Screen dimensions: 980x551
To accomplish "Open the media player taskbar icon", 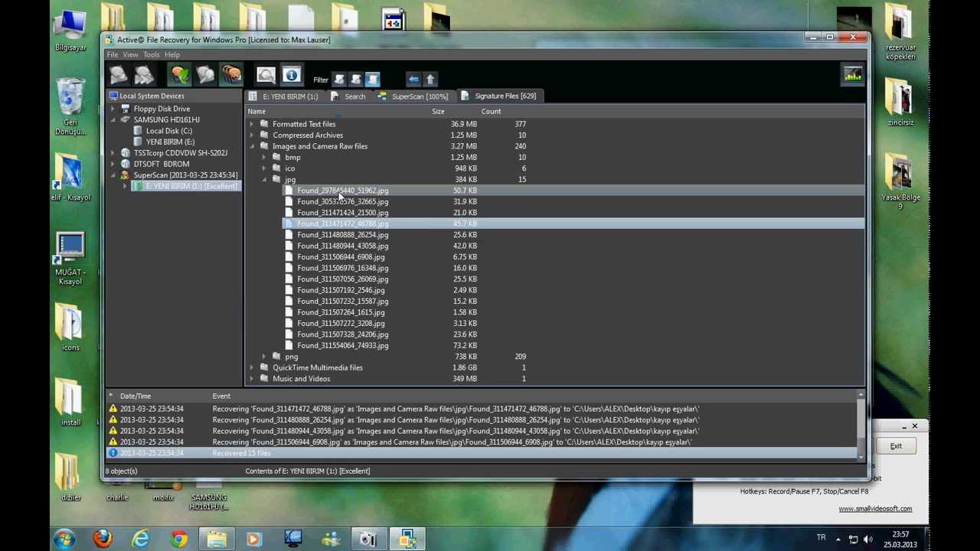I will coord(254,539).
